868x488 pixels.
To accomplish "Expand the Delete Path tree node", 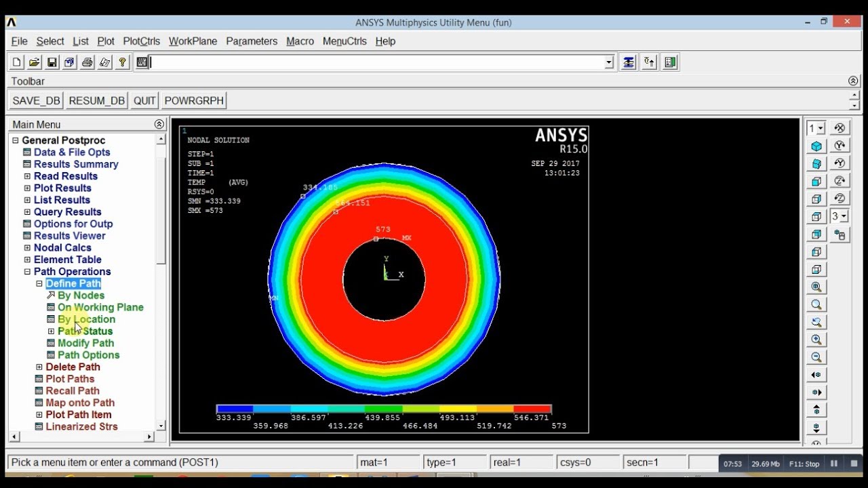I will click(x=39, y=367).
